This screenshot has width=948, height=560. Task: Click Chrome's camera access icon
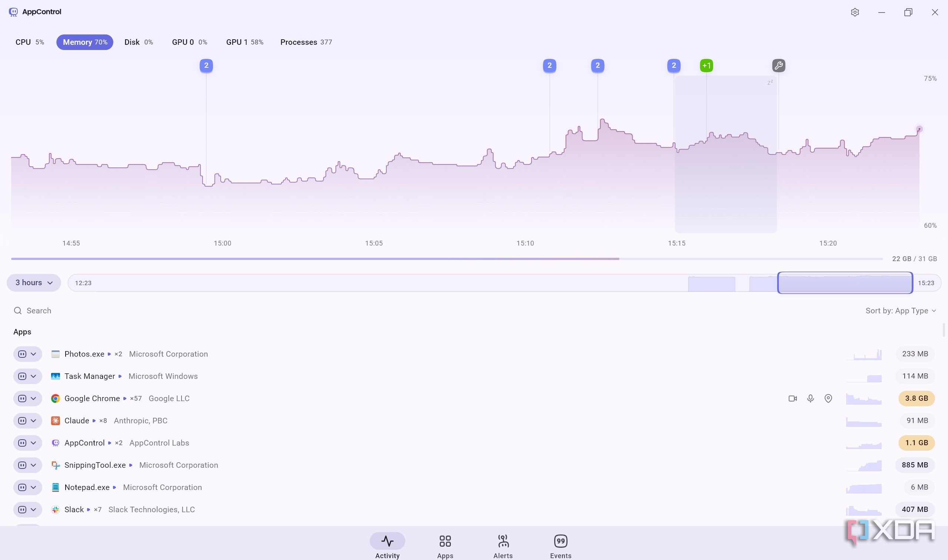792,399
